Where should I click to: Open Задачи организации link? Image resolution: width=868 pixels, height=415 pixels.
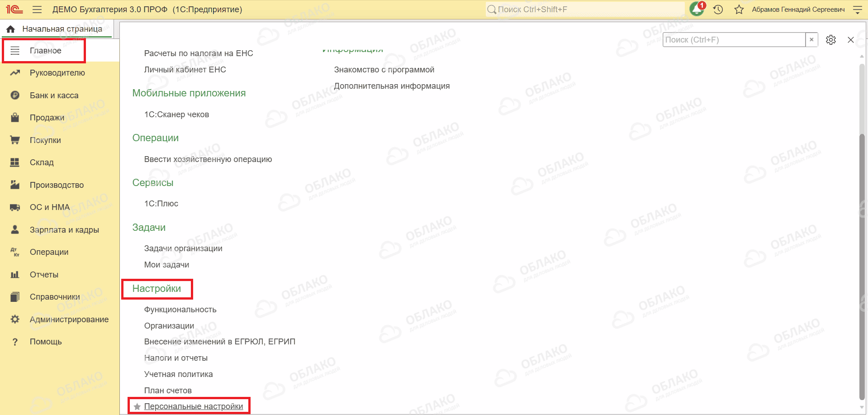(x=183, y=248)
